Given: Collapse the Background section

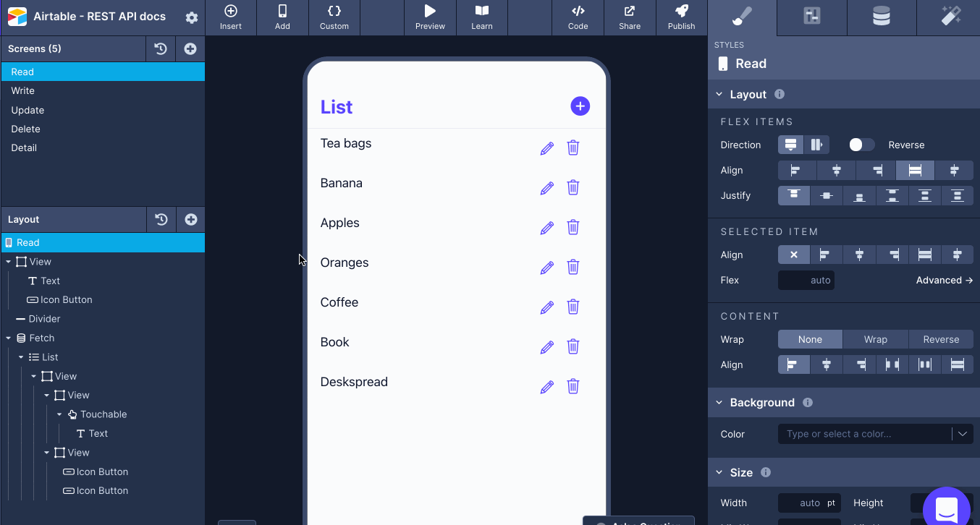Looking at the screenshot, I should [x=719, y=403].
